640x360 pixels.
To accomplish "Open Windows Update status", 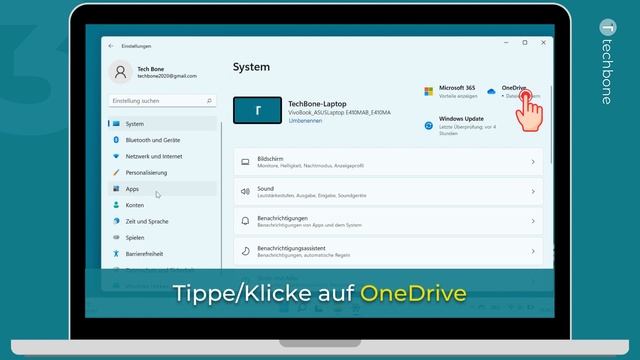I will [461, 126].
